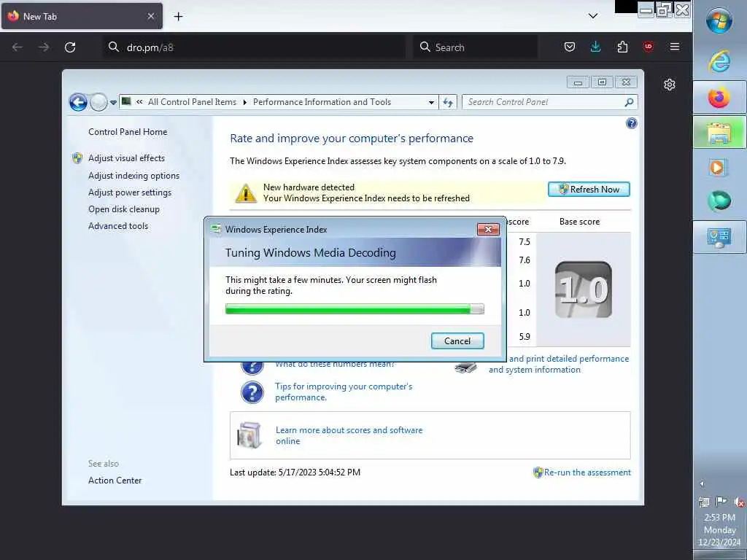Click Control Panel search magnifier icon
The image size is (747, 560).
[x=629, y=102]
